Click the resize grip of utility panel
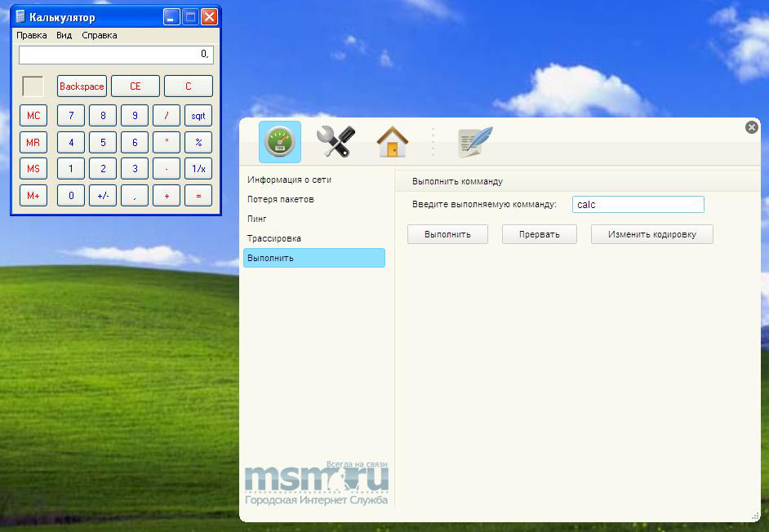 coord(755,516)
